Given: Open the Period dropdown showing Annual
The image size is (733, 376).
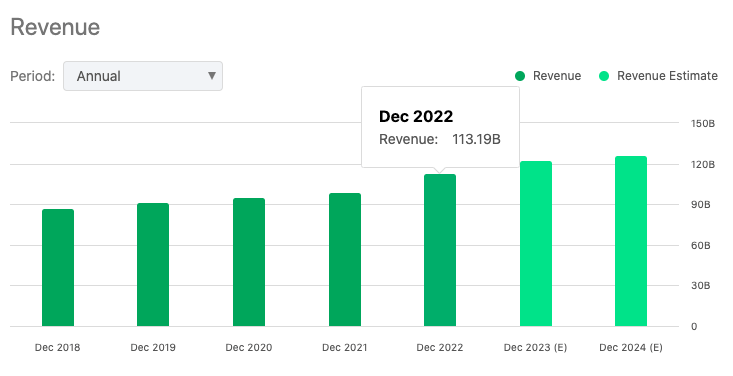Looking at the screenshot, I should pyautogui.click(x=143, y=76).
